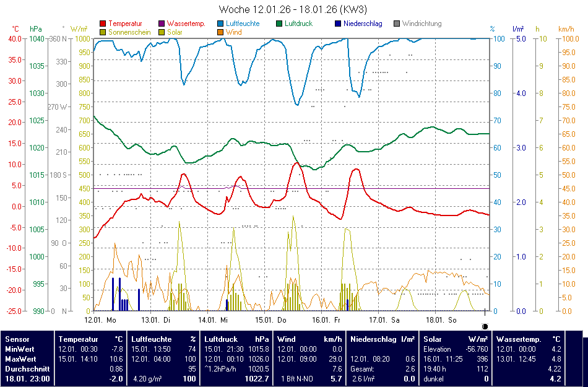
Task: Click the moon phase icon below the chart
Action: pyautogui.click(x=485, y=326)
